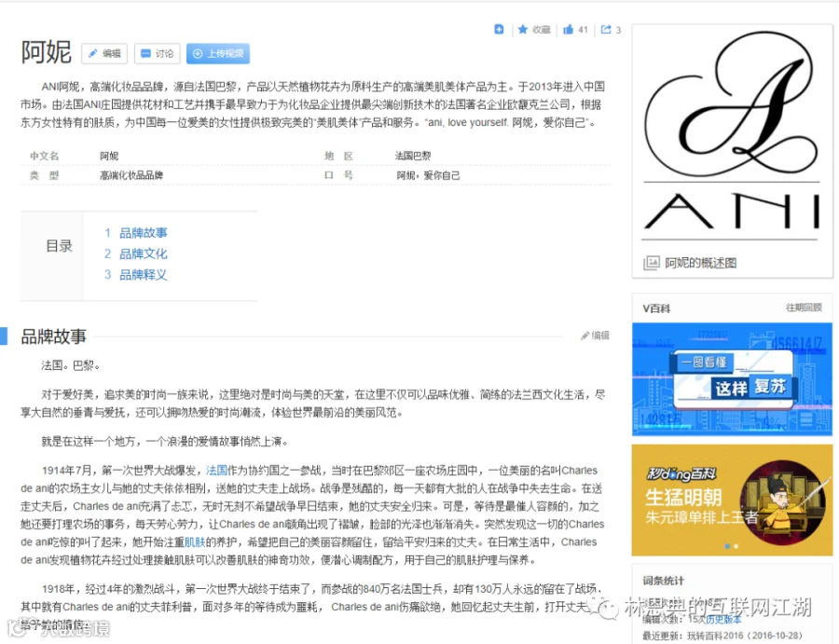Open the 讨论 discussion button
Viewport: 839px width, 644px height.
(x=157, y=53)
